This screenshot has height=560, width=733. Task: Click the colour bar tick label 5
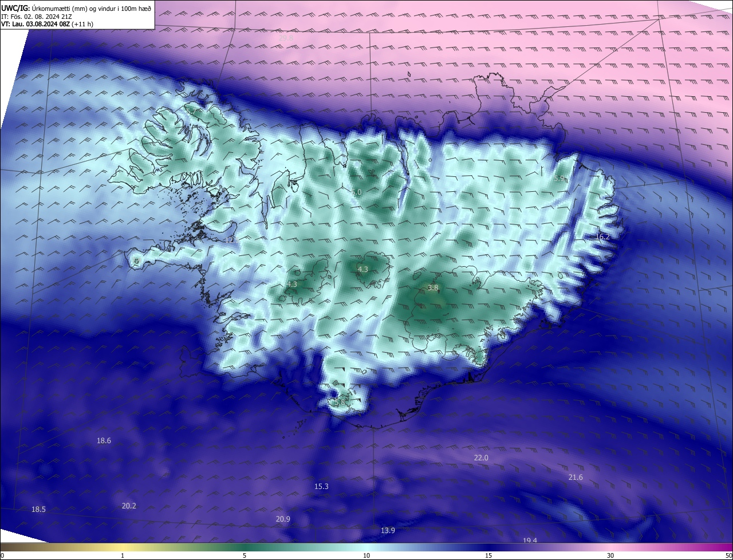[245, 555]
